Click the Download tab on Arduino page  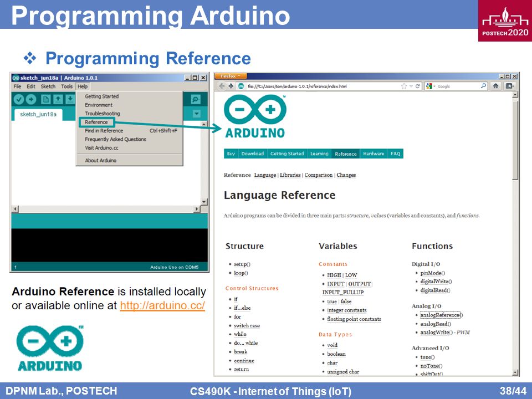click(253, 154)
